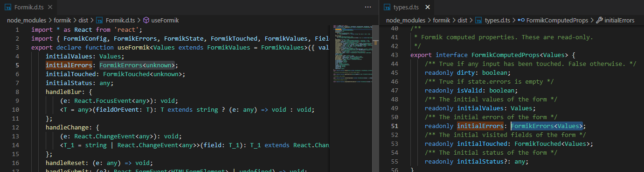Click handleChange on line 12

[67, 127]
